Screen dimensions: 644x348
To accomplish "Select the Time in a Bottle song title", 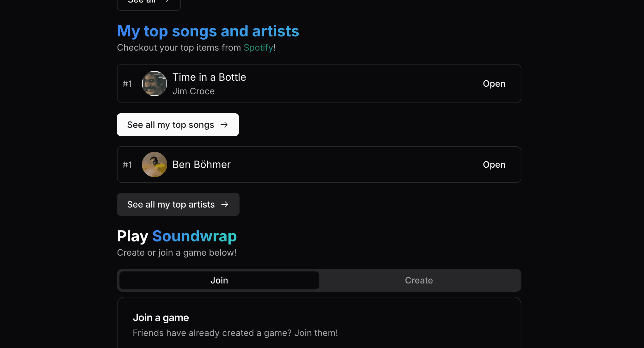I will (209, 77).
